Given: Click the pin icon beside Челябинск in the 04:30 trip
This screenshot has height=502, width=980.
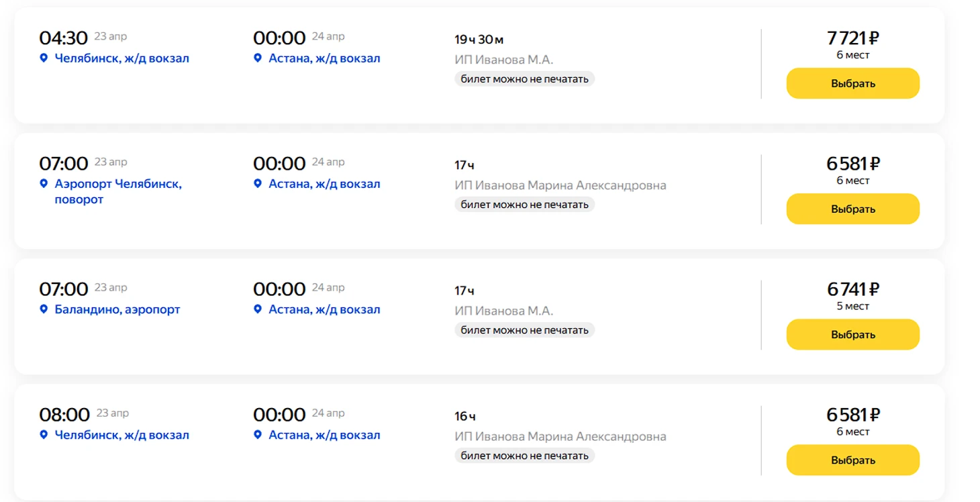Looking at the screenshot, I should [x=44, y=58].
